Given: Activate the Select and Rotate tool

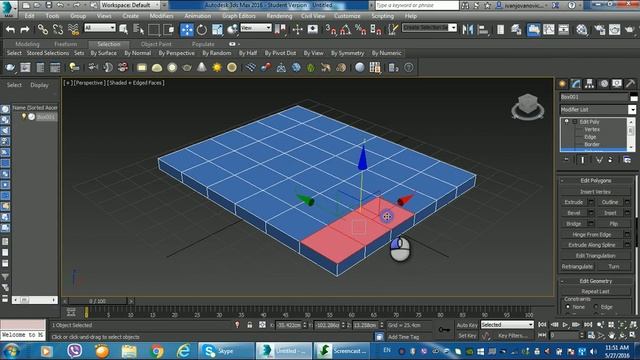Looking at the screenshot, I should 202,29.
